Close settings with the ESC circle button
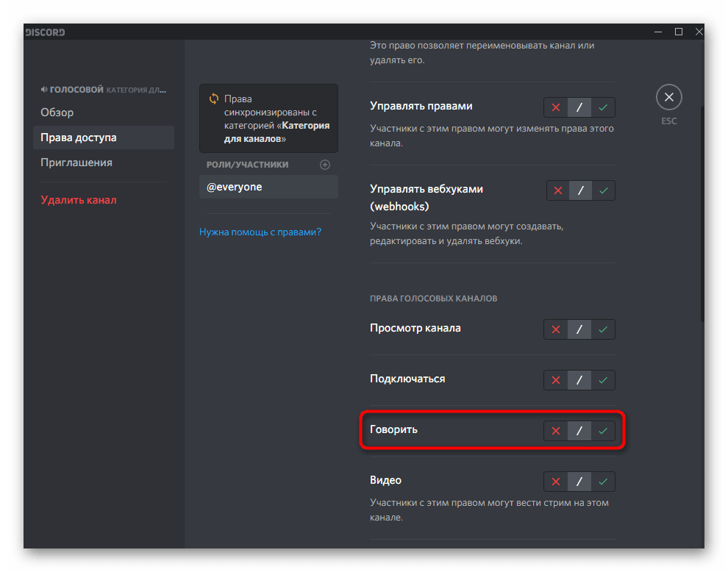This screenshot has width=728, height=572. click(x=668, y=97)
